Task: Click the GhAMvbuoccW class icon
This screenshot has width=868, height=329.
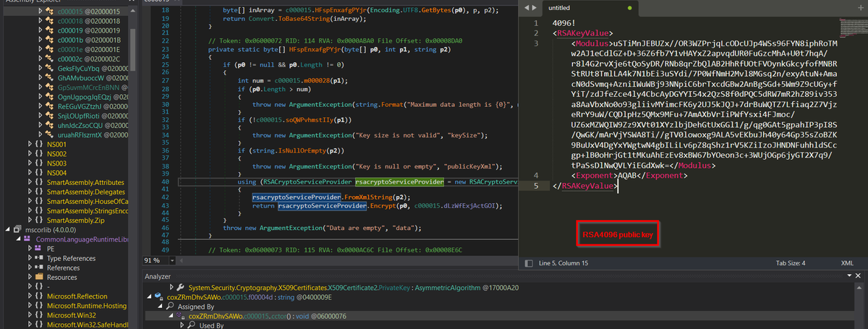Action: 50,77
